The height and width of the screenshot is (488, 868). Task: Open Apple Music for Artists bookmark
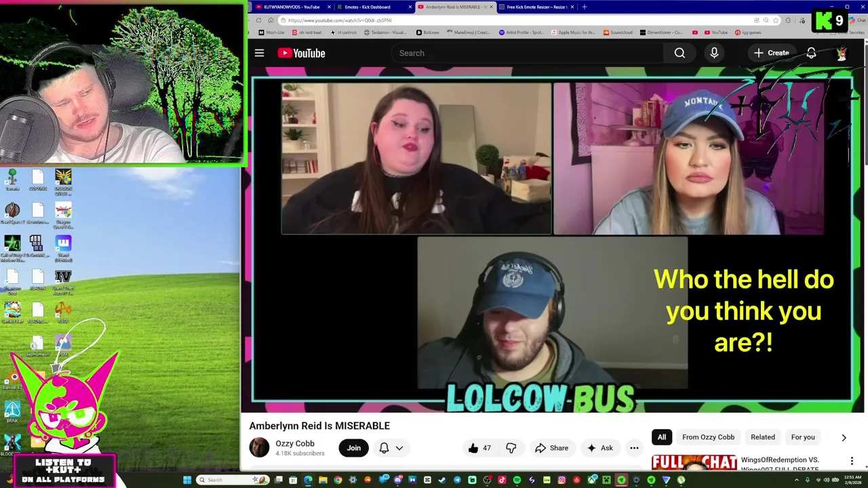(574, 33)
